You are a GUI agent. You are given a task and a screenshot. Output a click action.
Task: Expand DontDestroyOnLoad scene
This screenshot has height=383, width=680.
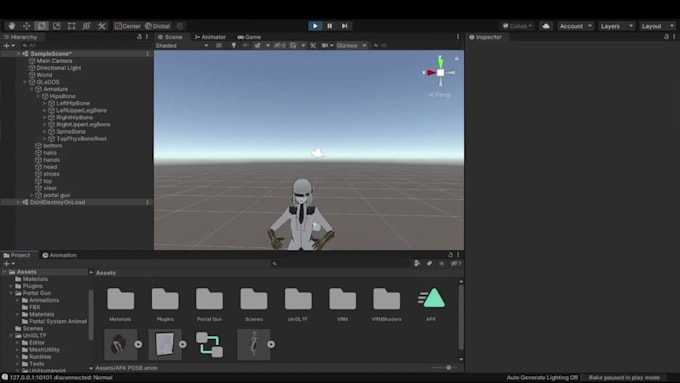click(18, 202)
